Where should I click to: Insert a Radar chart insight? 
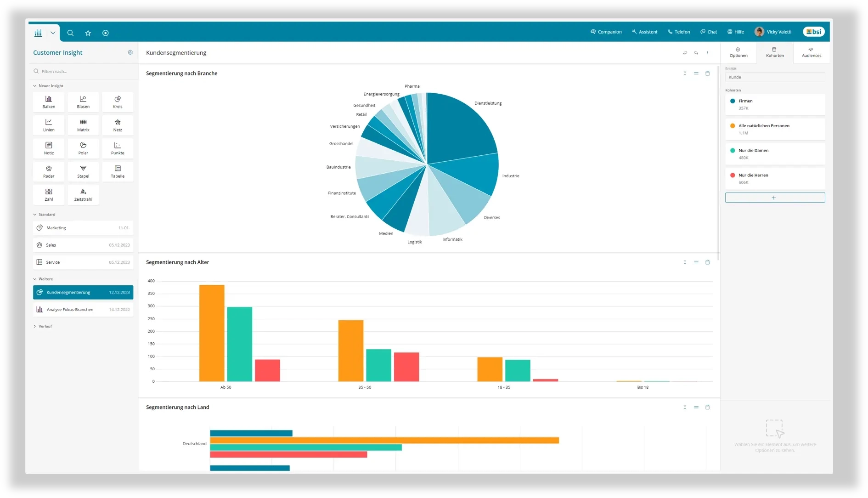[x=49, y=172]
